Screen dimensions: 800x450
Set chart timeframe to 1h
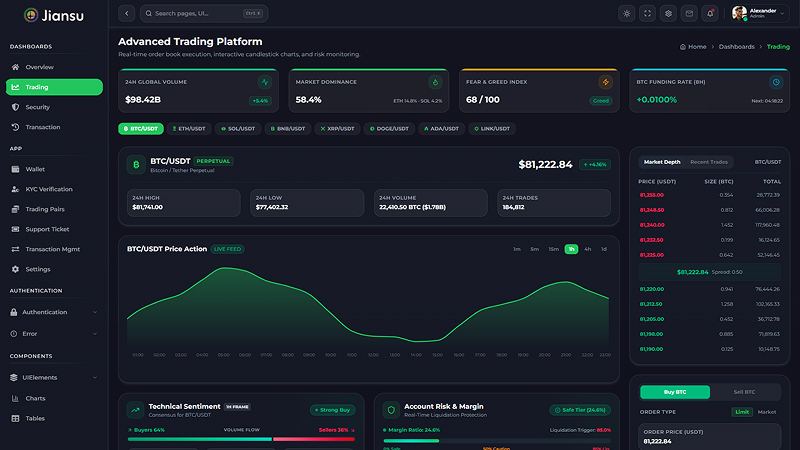571,249
